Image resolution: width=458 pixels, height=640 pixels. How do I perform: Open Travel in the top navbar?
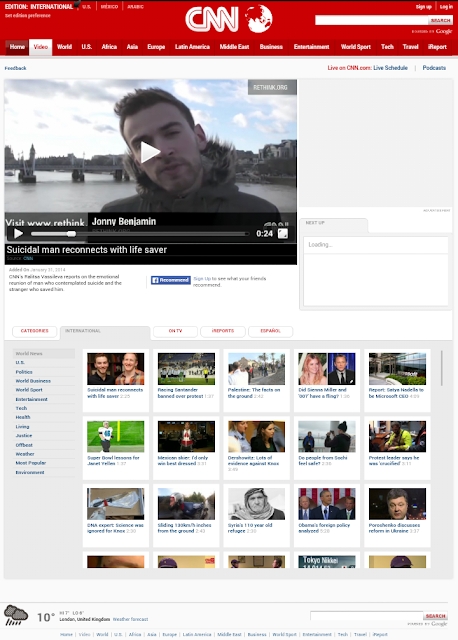click(411, 47)
